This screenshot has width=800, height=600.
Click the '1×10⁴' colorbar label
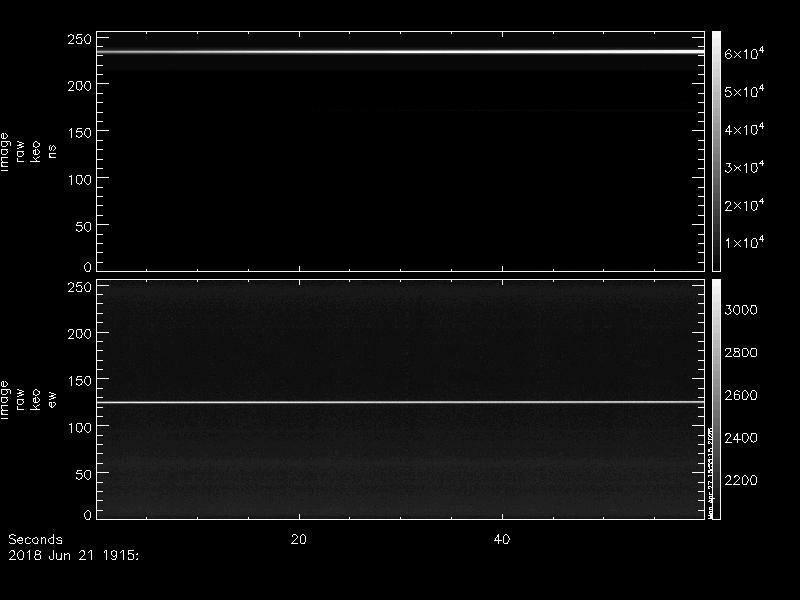744,242
